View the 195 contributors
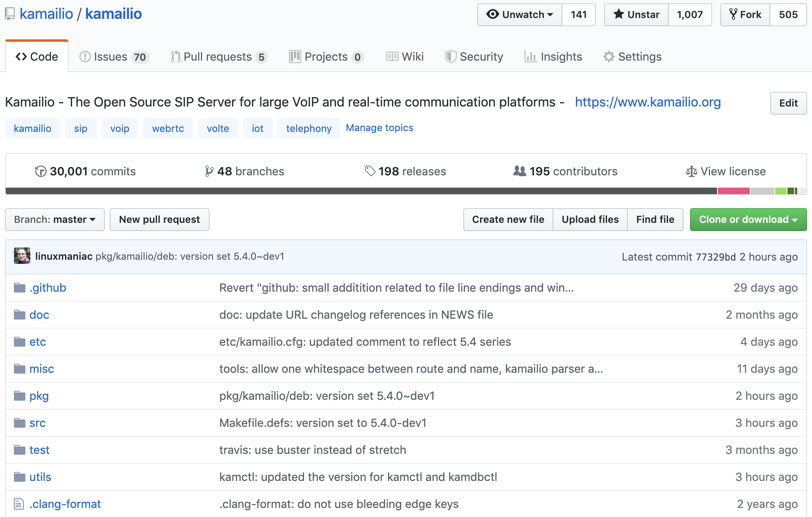This screenshot has width=812, height=517. point(565,171)
